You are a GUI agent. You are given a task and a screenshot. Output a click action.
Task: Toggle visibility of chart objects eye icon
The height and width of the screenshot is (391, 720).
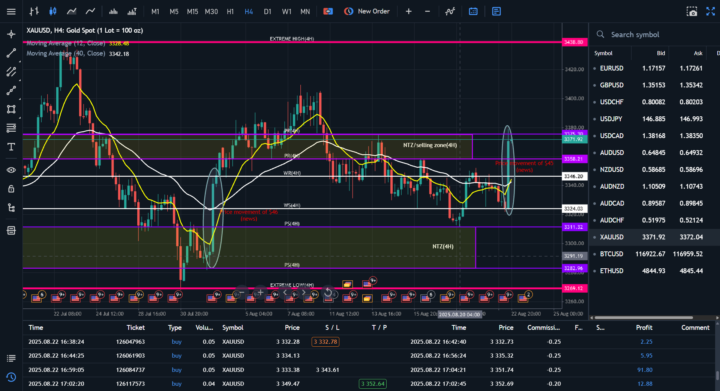coord(11,170)
